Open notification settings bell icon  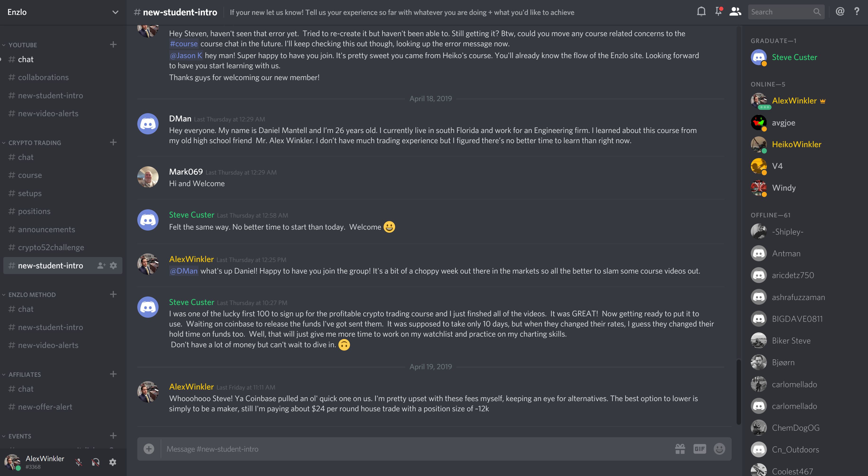pyautogui.click(x=701, y=12)
